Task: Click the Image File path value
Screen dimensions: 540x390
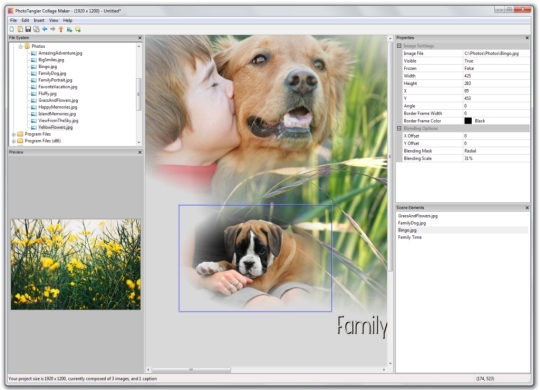Action: (x=496, y=53)
